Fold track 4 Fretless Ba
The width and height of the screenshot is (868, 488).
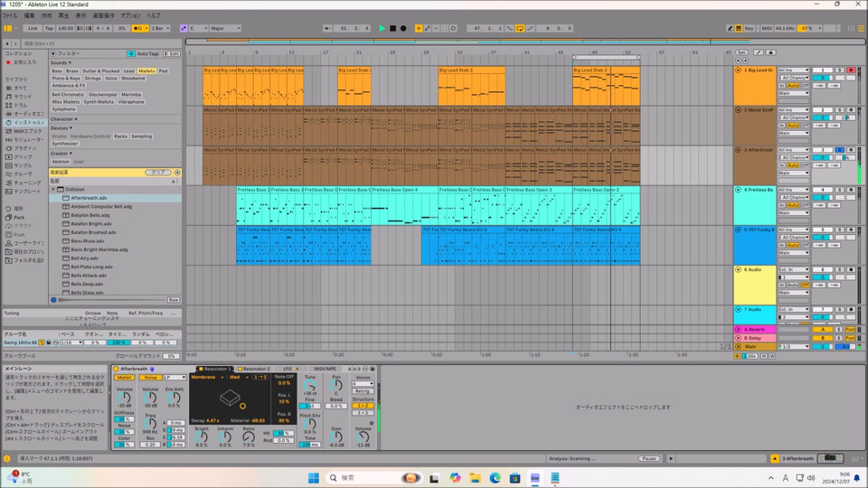(x=738, y=190)
